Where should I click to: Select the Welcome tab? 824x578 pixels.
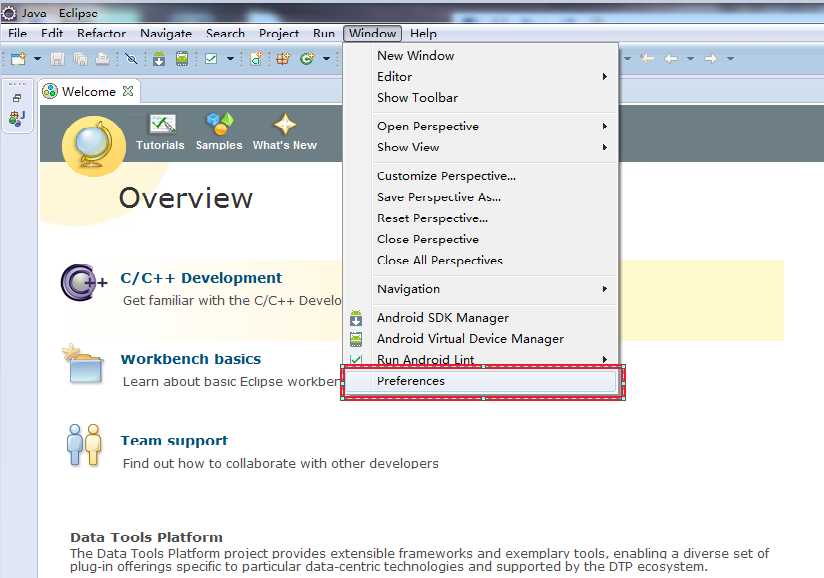coord(87,91)
